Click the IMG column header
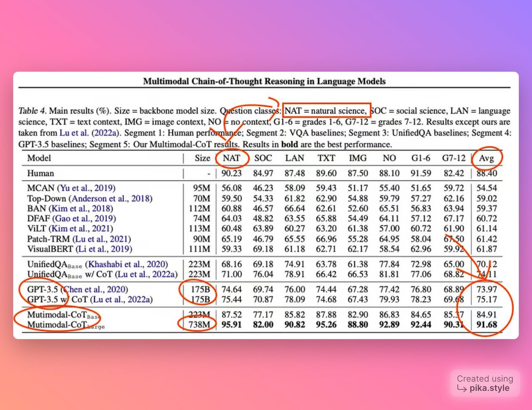 coord(357,158)
